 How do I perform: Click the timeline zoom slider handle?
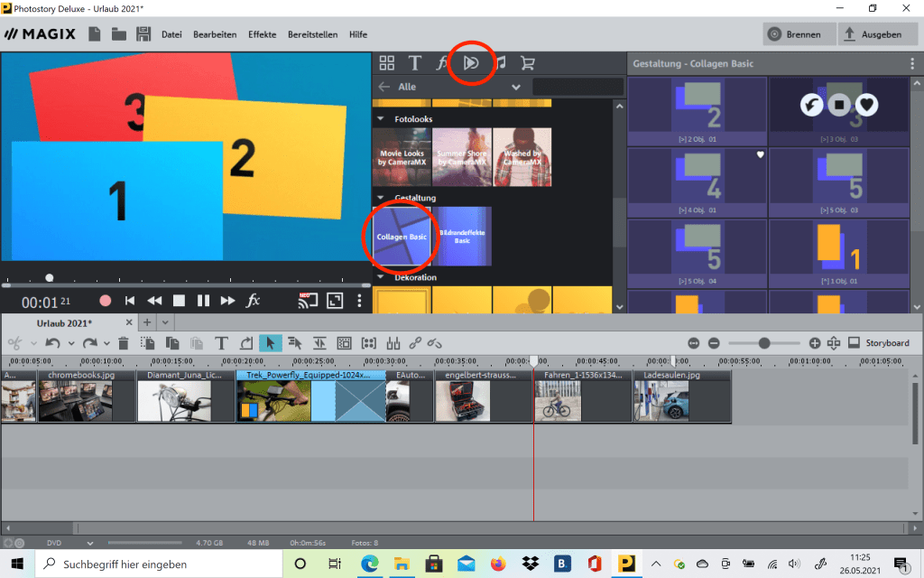(764, 342)
